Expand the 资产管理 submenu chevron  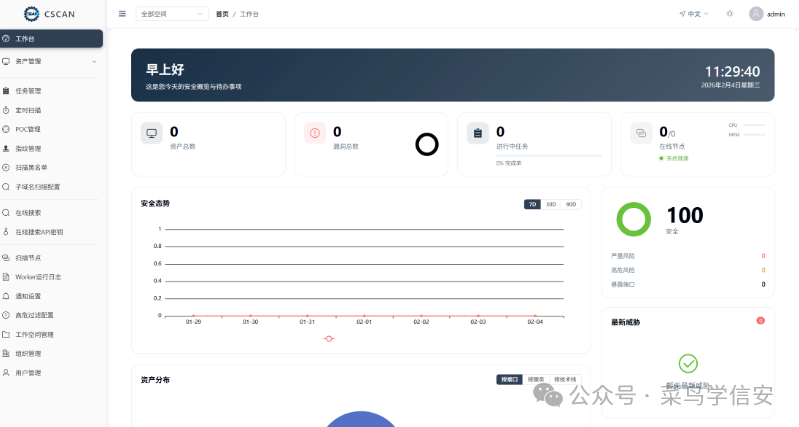(x=94, y=62)
